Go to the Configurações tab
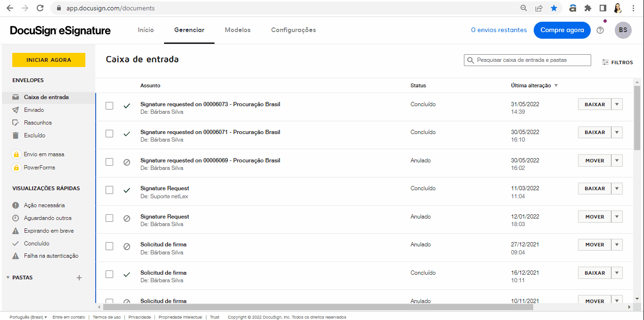The image size is (644, 320). (x=293, y=30)
